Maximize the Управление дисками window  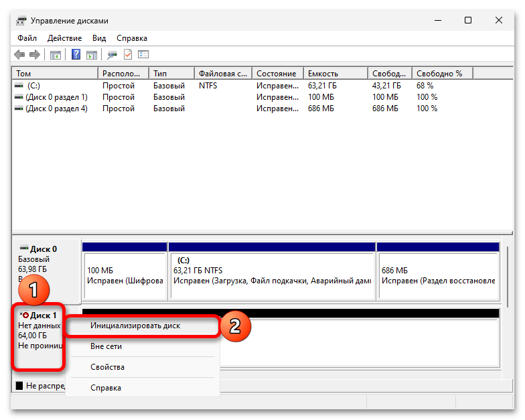tap(468, 20)
